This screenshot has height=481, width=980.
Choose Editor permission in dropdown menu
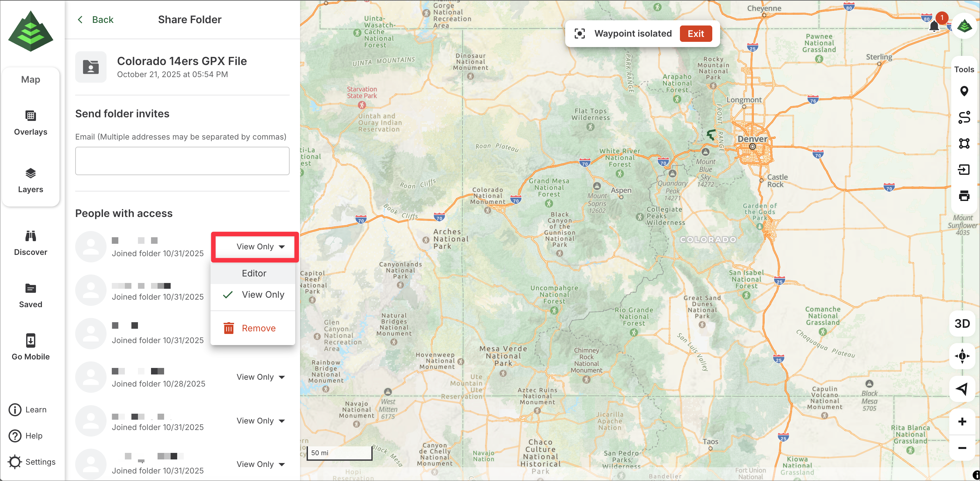click(254, 273)
